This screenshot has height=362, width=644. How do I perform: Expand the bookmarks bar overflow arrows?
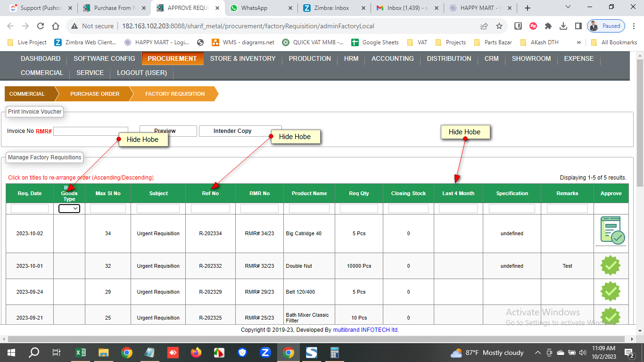click(579, 42)
